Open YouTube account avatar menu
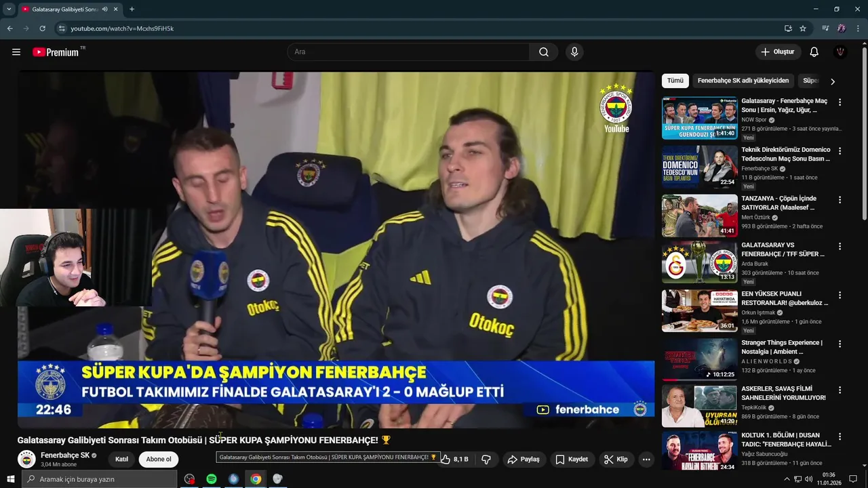Screen dimensions: 868x488 pos(840,52)
